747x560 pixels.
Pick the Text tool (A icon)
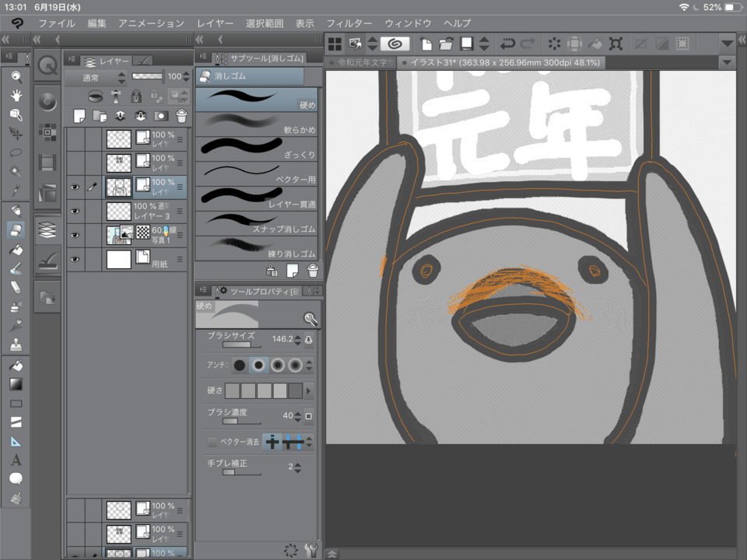click(x=16, y=460)
